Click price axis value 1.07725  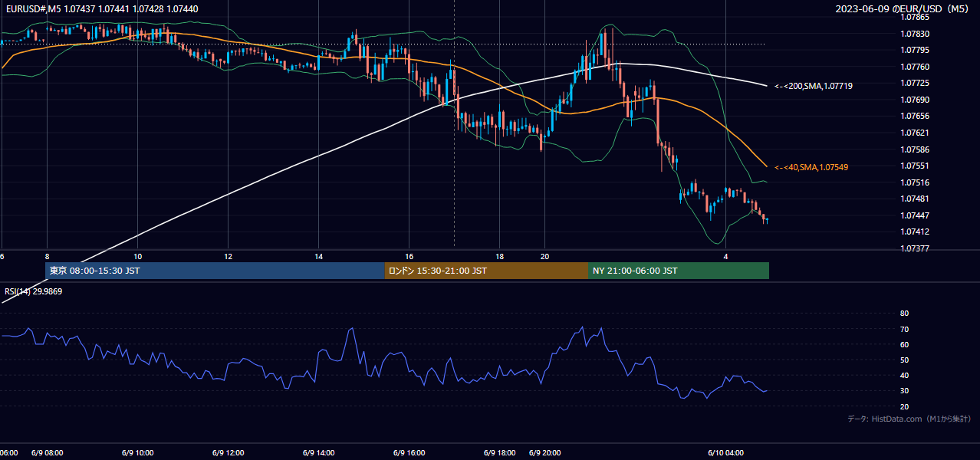tap(915, 83)
